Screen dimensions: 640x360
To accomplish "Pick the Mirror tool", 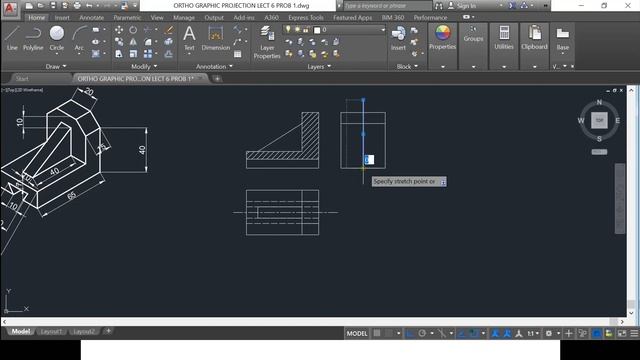I will pos(133,42).
